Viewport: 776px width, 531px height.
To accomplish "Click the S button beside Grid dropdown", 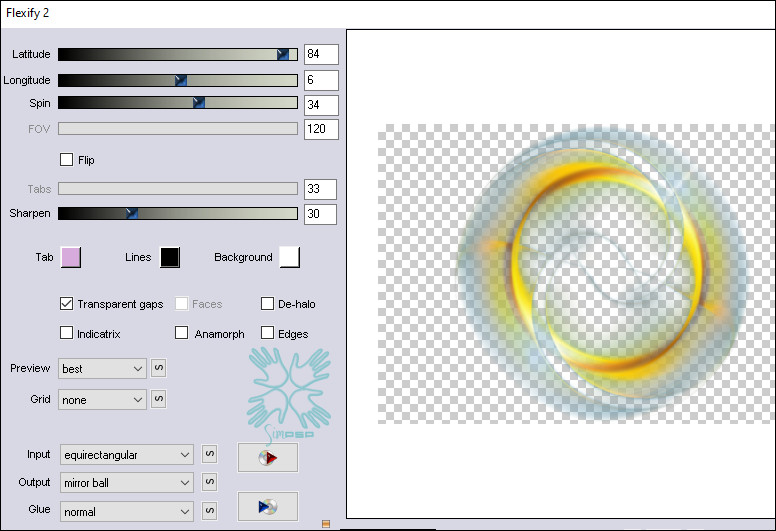I will pos(158,399).
